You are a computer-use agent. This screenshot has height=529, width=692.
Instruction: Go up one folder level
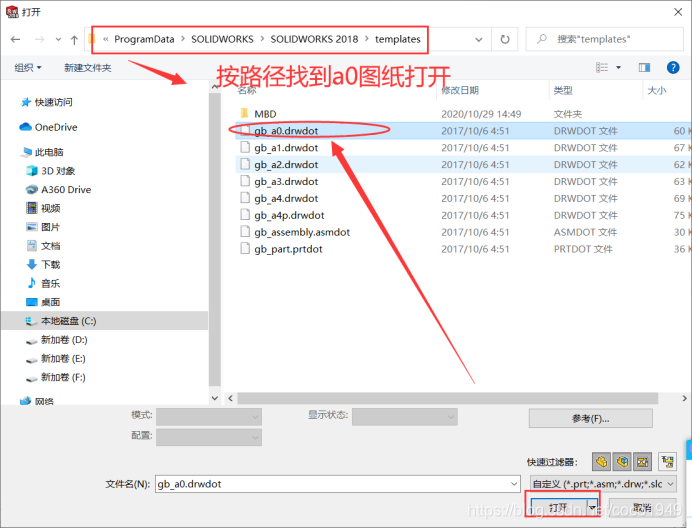coord(74,40)
